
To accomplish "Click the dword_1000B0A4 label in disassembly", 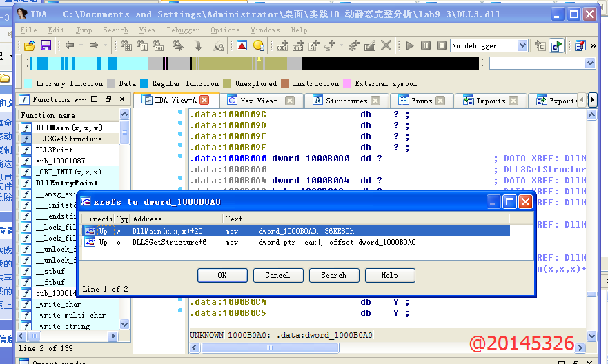I will coord(311,181).
